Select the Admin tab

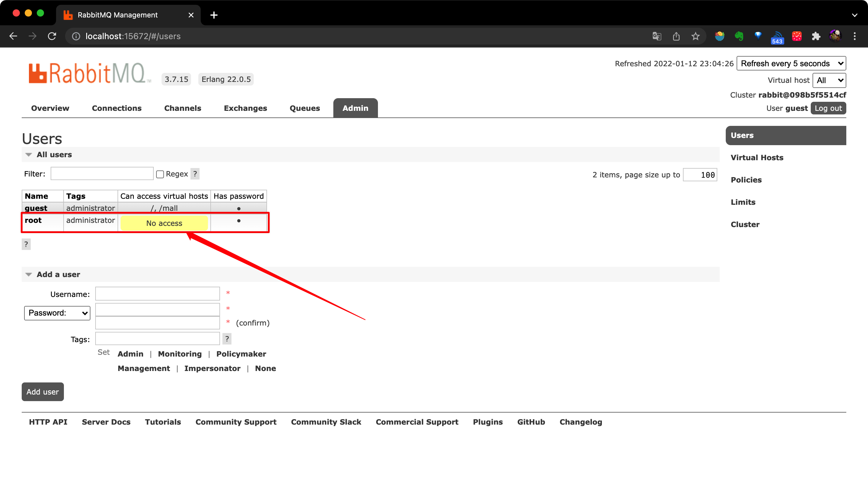tap(355, 108)
